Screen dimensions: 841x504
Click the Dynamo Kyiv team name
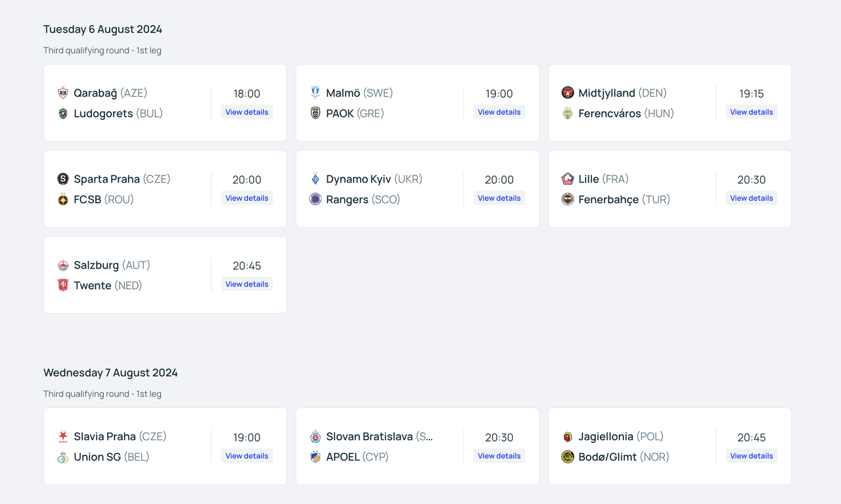pos(359,179)
